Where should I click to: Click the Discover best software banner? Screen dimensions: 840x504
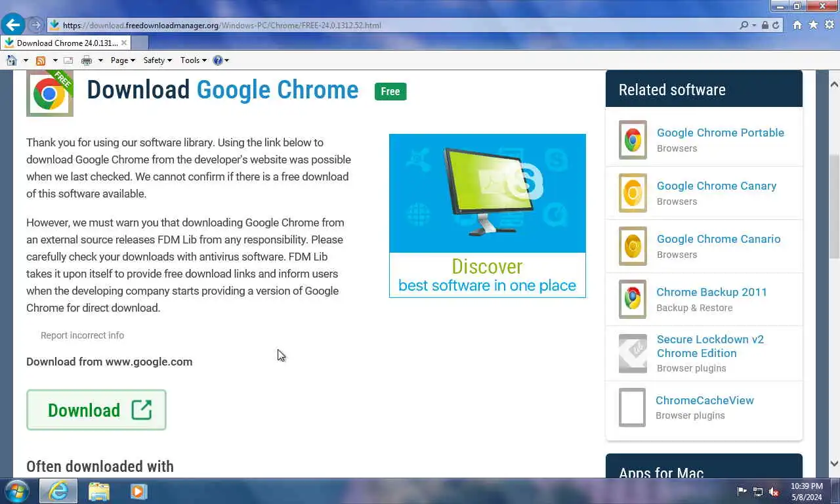pos(487,215)
